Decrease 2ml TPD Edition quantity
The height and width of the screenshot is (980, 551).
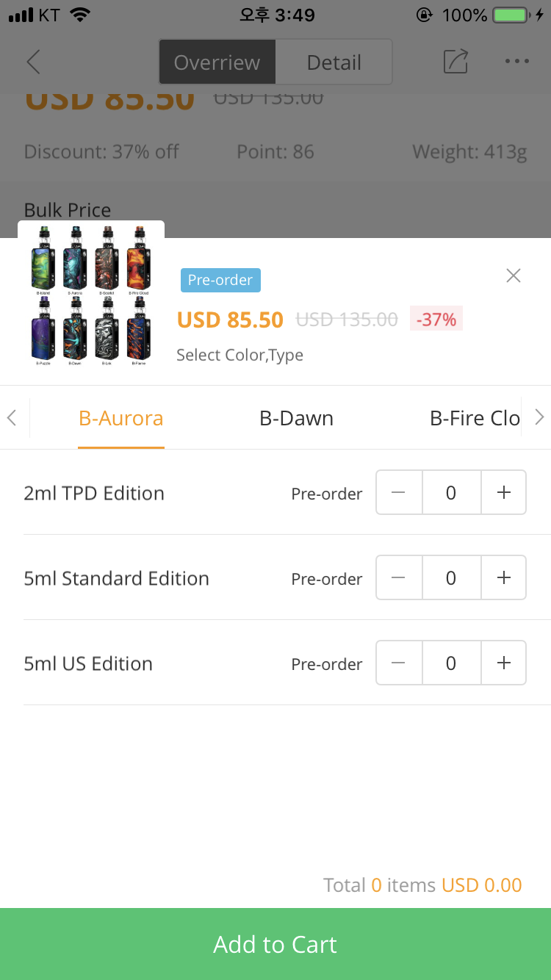pos(399,493)
